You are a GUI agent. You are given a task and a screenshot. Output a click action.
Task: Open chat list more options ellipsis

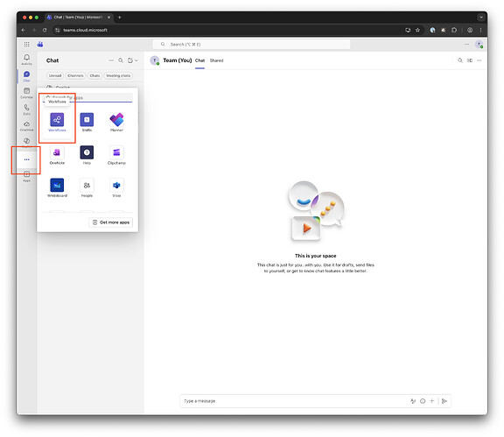coord(111,60)
